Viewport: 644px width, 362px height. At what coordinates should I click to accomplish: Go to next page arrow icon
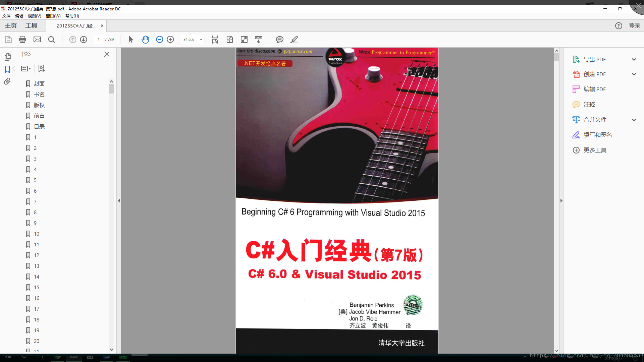(x=84, y=40)
